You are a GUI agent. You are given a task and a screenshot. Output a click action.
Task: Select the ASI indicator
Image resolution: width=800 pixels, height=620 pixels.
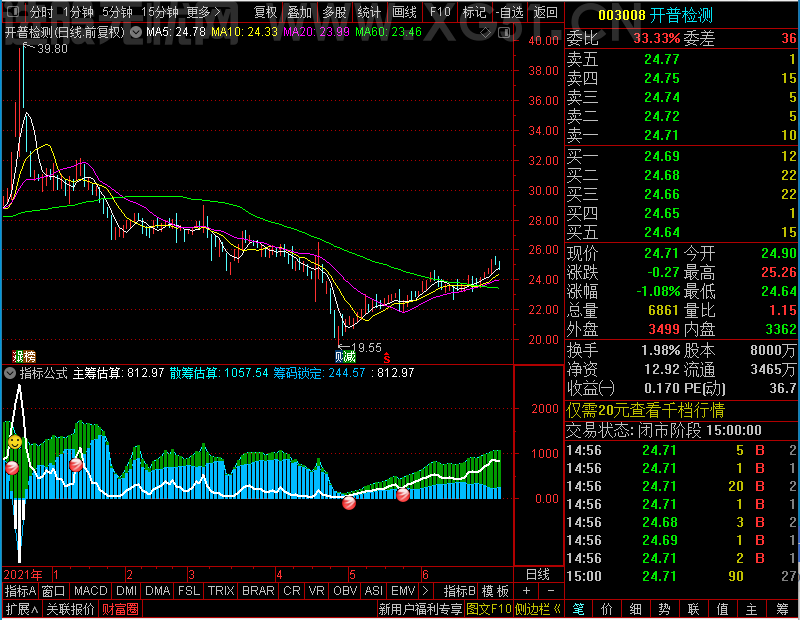(x=373, y=591)
